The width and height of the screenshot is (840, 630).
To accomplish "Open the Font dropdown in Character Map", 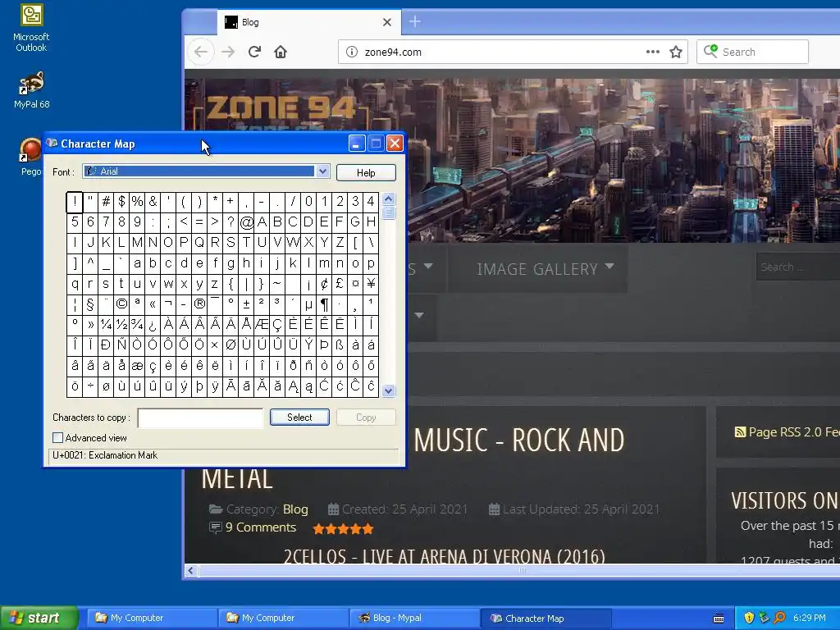I will coord(322,171).
